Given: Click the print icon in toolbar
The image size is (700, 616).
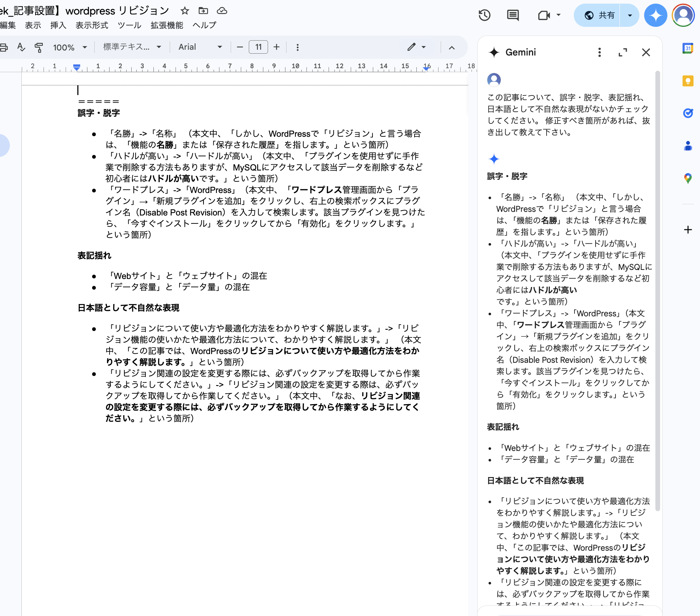Looking at the screenshot, I should pos(4,47).
